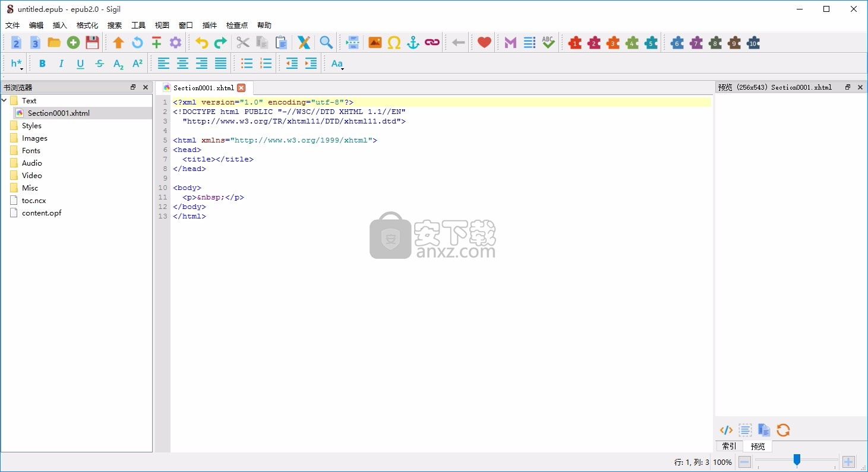This screenshot has width=868, height=472.
Task: Open table of contents editor icon
Action: click(x=529, y=43)
